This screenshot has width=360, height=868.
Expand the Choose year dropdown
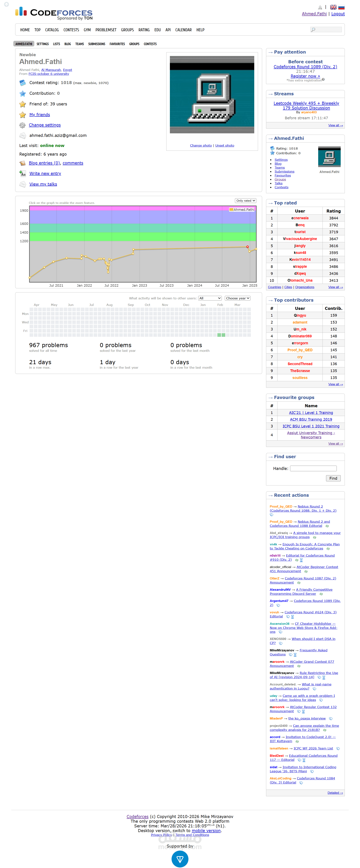click(238, 298)
